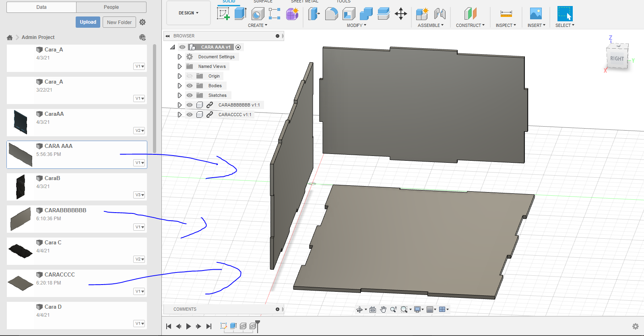Click the Pan hand icon
Viewport: 644px width, 336px height.
click(x=383, y=309)
